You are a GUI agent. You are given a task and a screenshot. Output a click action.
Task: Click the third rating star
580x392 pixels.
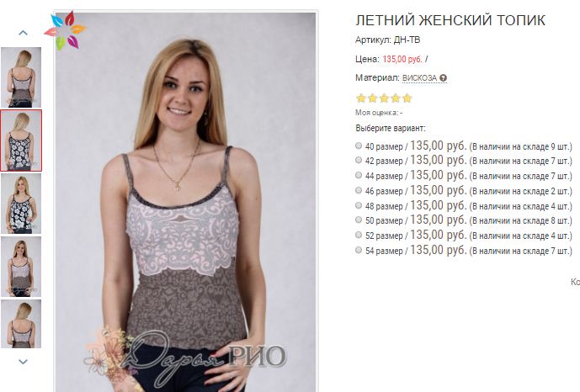(384, 98)
